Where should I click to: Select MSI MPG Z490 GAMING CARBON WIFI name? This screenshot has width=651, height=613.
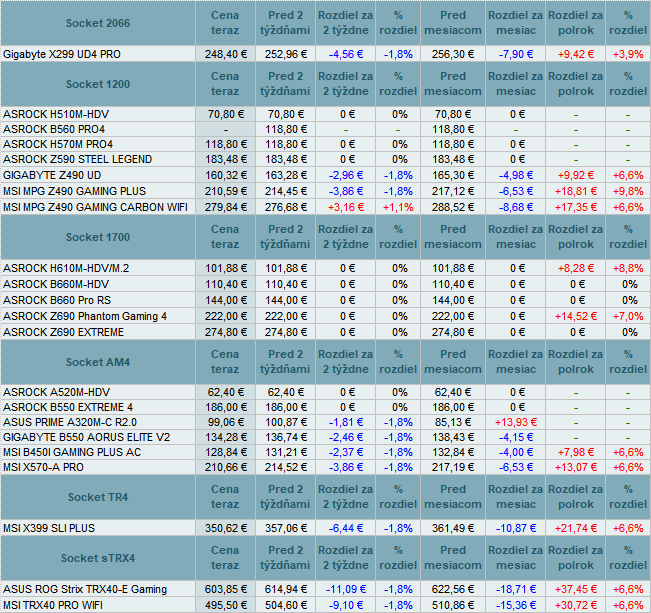tap(95, 207)
